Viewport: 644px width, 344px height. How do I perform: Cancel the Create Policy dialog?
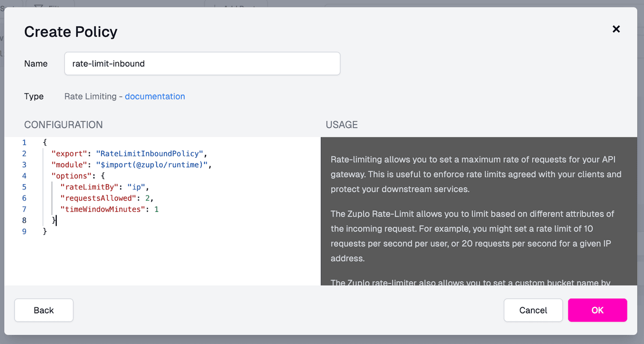pyautogui.click(x=533, y=310)
